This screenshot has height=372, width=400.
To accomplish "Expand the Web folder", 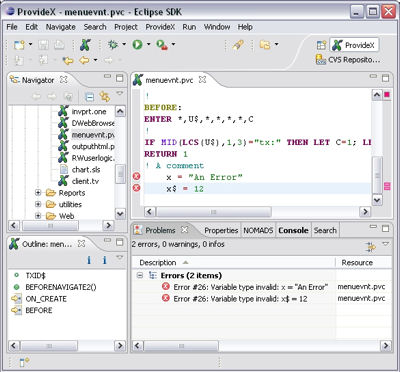I will pyautogui.click(x=38, y=216).
